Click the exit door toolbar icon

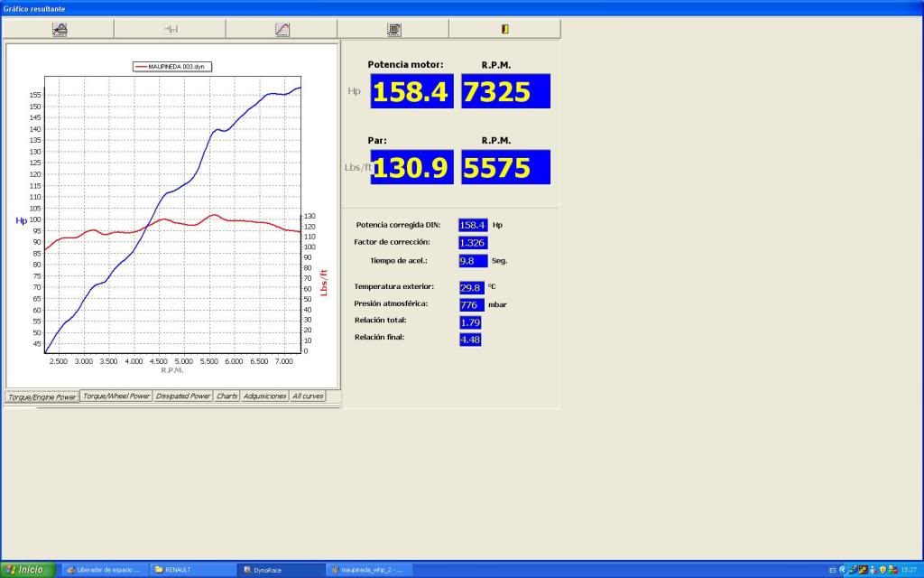[505, 29]
